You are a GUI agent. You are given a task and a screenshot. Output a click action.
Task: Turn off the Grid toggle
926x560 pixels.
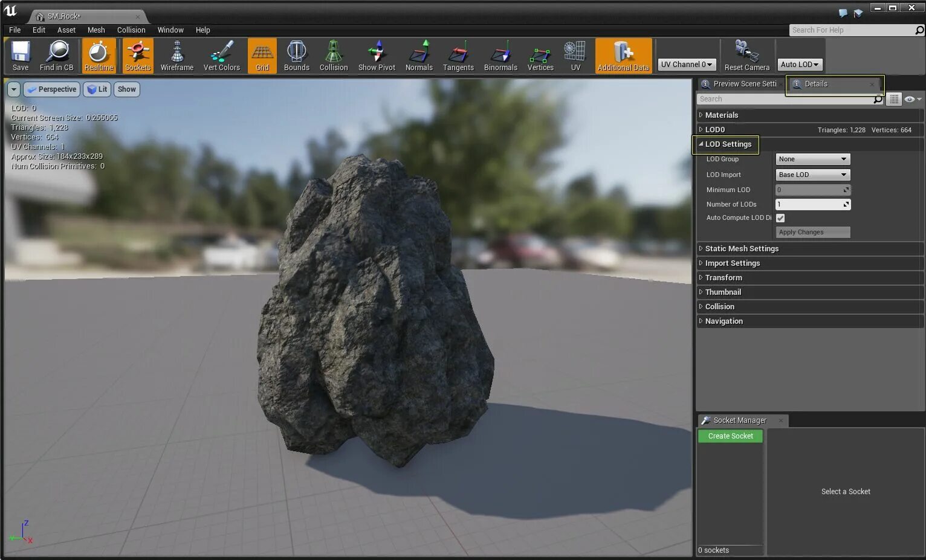coord(262,56)
